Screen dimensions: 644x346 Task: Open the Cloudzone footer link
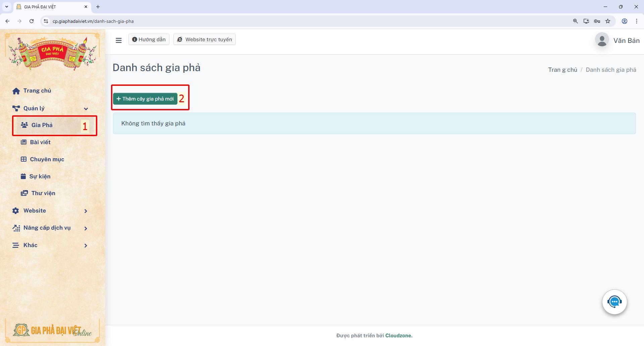coord(399,335)
